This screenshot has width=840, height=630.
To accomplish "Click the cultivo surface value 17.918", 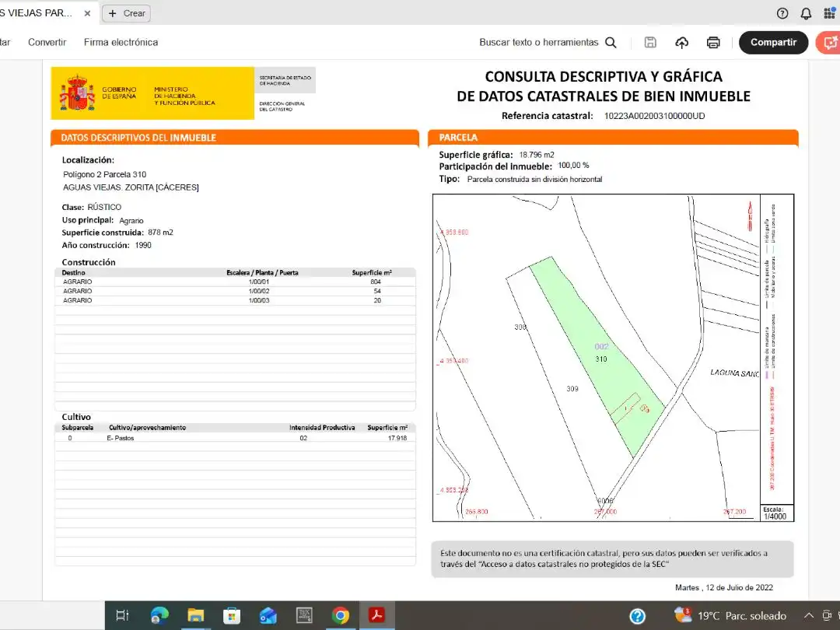I will 397,438.
